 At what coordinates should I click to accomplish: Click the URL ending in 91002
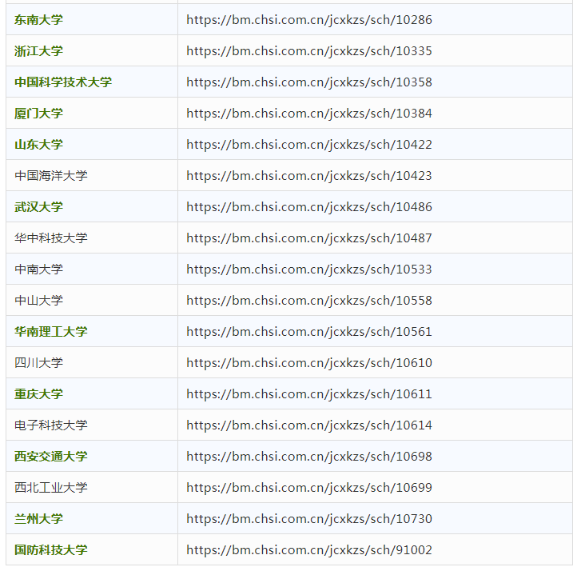tap(309, 550)
